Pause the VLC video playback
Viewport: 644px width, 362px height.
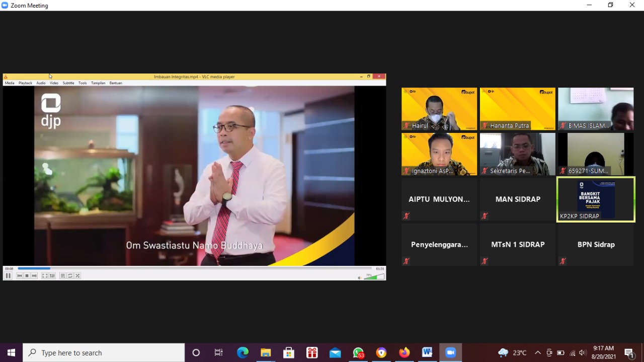coord(8,275)
